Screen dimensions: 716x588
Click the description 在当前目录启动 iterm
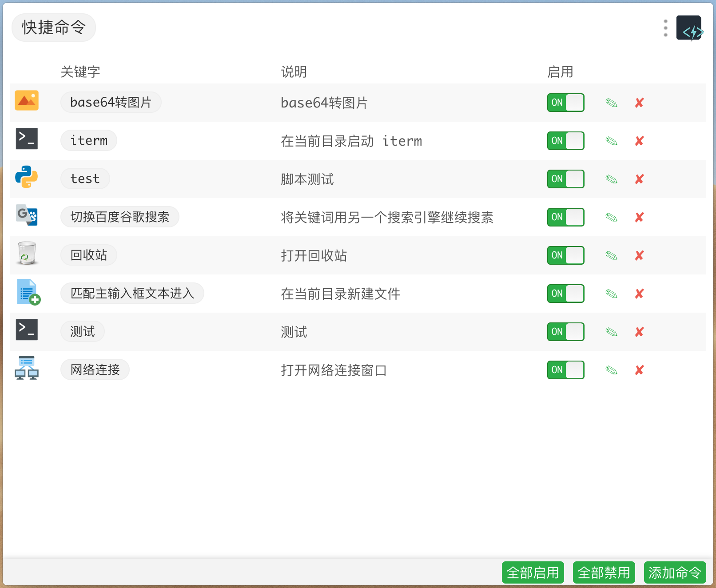coord(351,141)
